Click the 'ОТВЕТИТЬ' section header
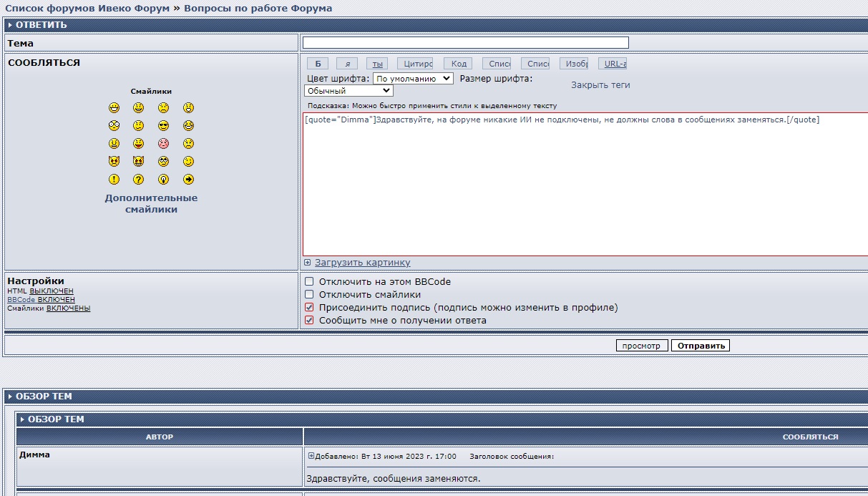The height and width of the screenshot is (496, 868). [x=42, y=25]
